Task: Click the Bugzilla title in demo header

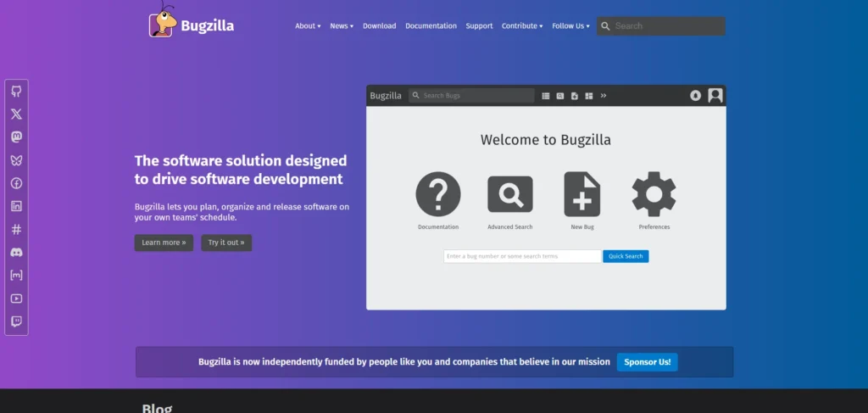Action: pos(386,96)
